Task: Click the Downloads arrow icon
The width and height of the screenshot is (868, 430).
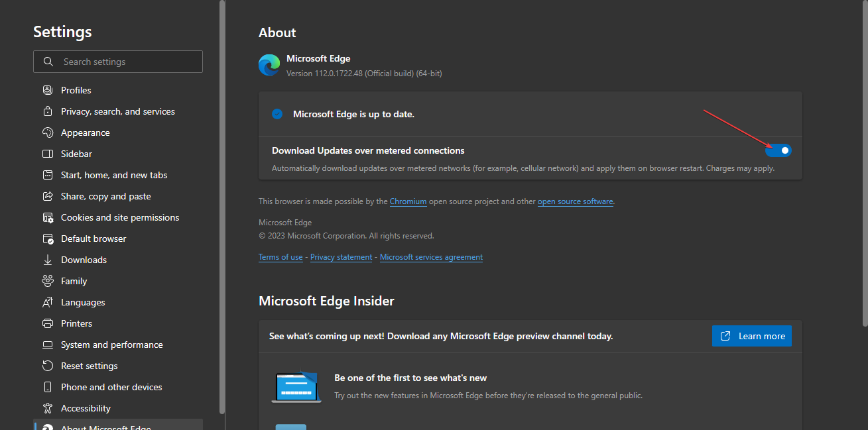Action: (48, 260)
